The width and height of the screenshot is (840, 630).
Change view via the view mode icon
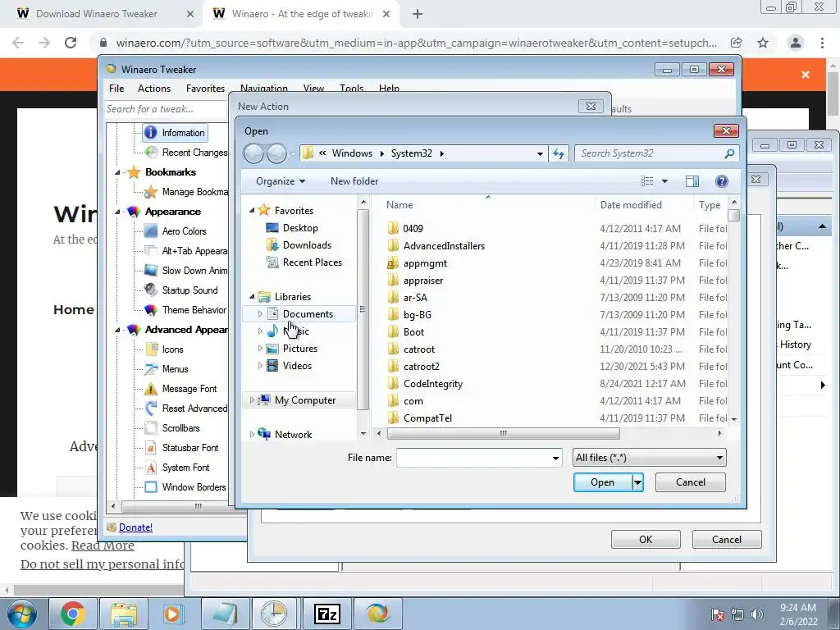(x=647, y=181)
